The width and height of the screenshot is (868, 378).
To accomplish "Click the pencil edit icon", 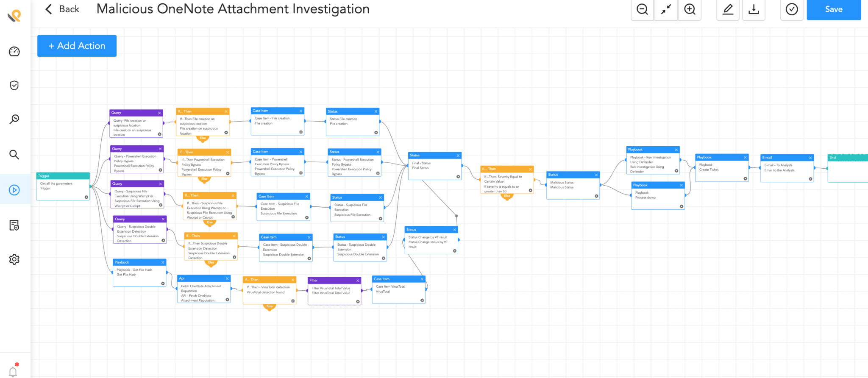I will point(728,9).
